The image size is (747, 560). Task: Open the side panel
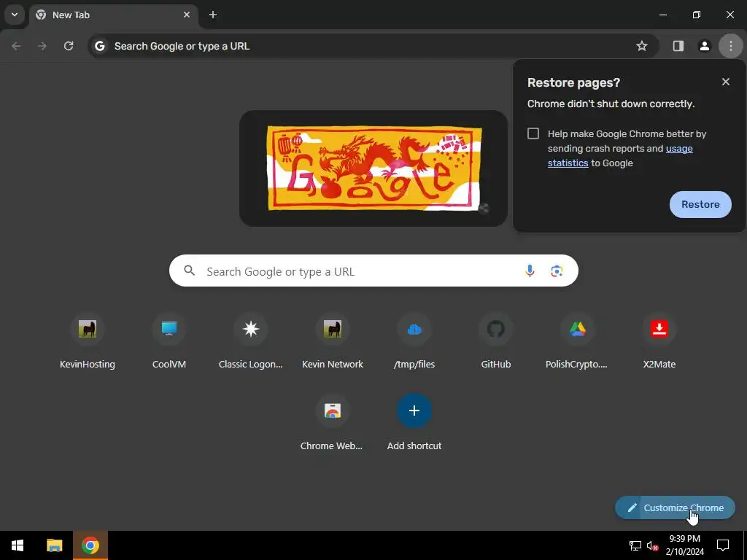pyautogui.click(x=678, y=46)
